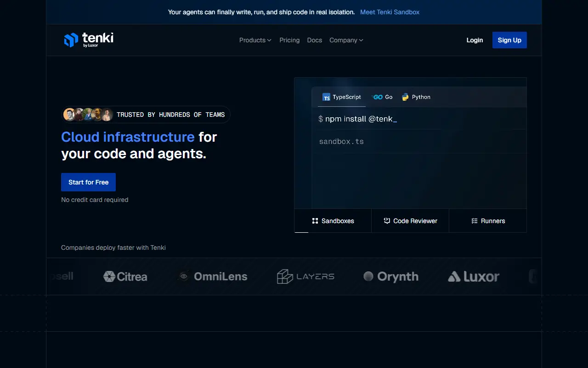The image size is (588, 368).
Task: Click 'Companies deploy faster with Tenki' text
Action: pos(113,247)
